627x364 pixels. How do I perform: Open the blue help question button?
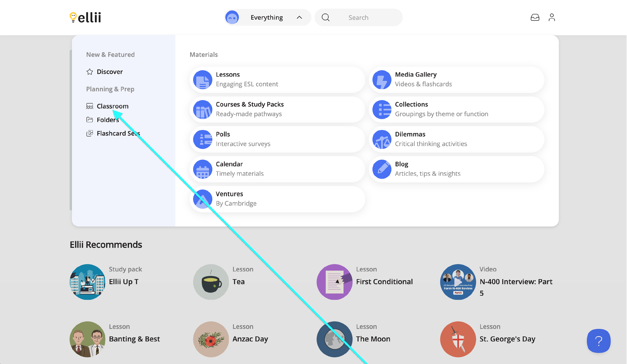pos(598,341)
